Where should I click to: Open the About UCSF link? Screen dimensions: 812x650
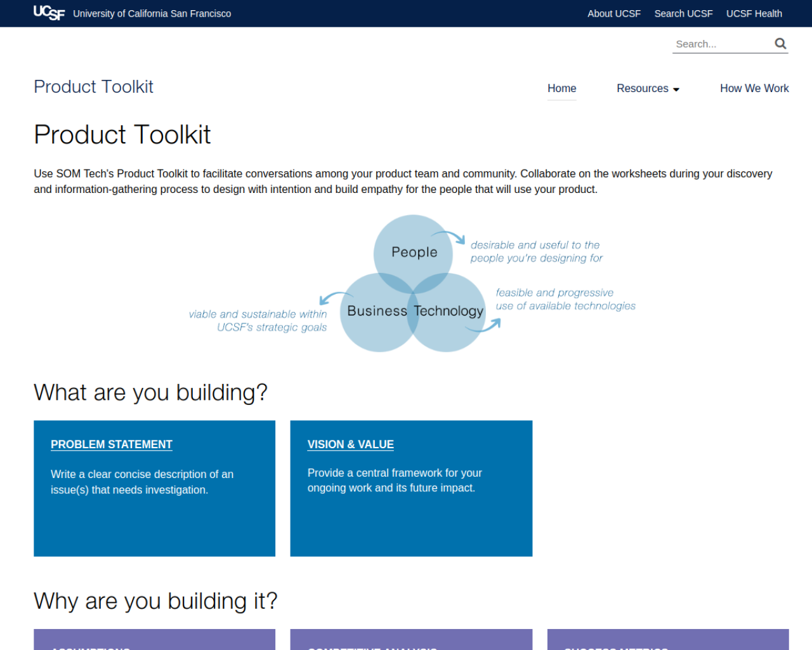(x=614, y=13)
